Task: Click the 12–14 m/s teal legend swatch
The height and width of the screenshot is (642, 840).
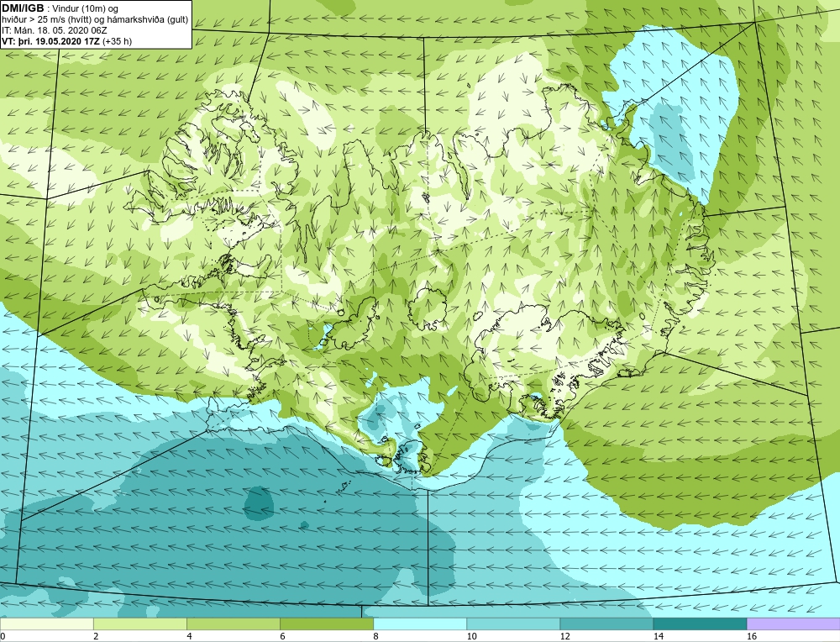Action: [x=606, y=624]
